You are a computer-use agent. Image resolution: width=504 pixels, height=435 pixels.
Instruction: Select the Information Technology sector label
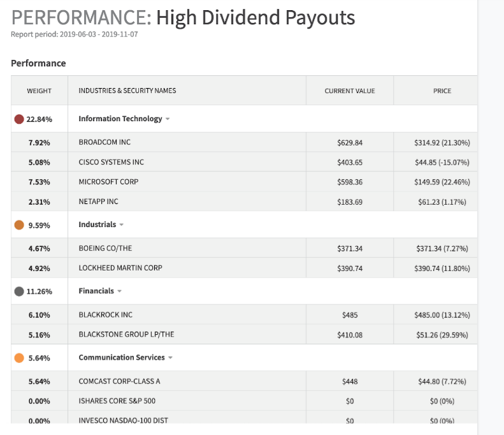click(x=120, y=119)
